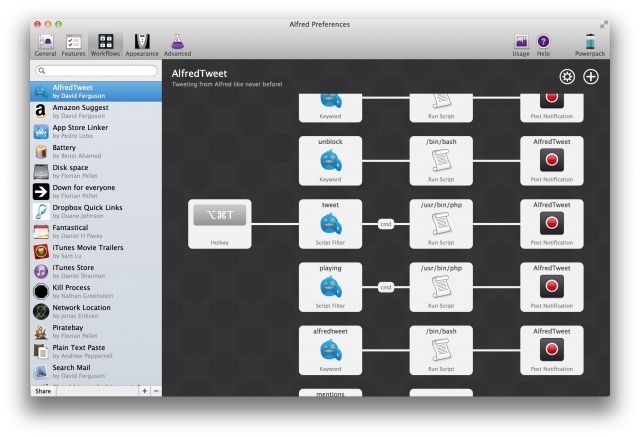Open the Features tab
This screenshot has height=438, width=640.
point(73,44)
